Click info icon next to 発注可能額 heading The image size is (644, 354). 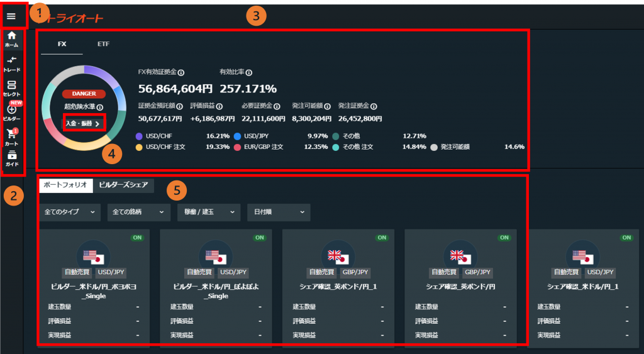click(327, 107)
